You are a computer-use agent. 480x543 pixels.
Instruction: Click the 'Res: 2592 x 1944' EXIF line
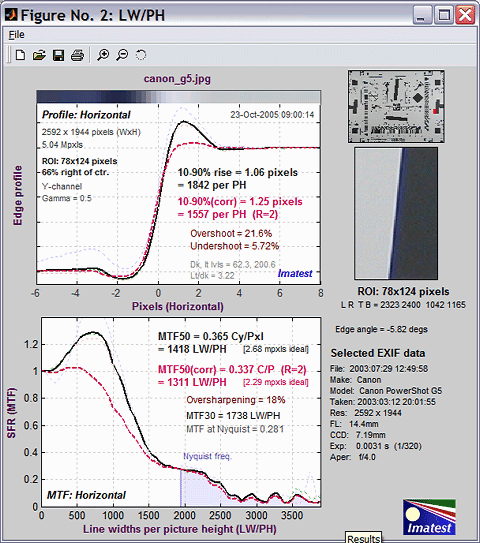coord(366,413)
